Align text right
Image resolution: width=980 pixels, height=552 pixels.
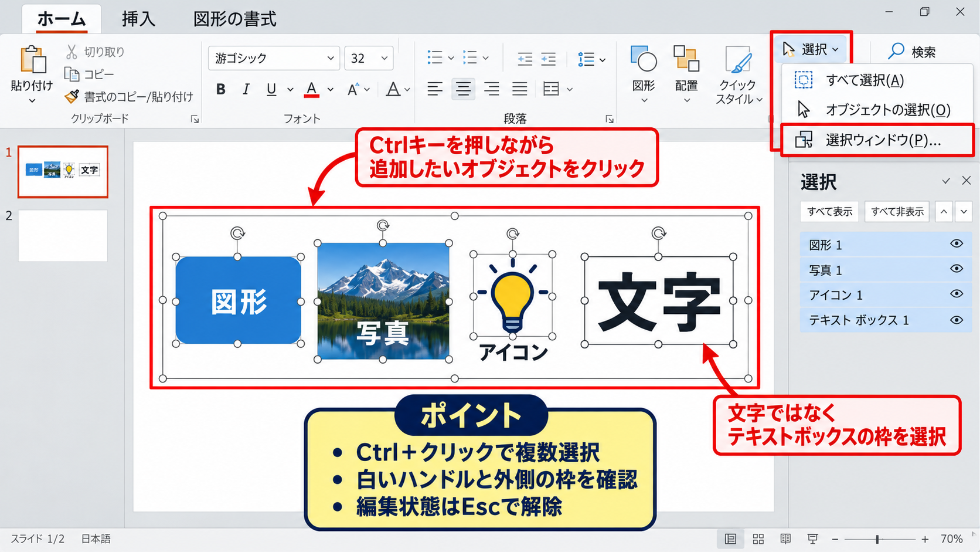tap(492, 89)
